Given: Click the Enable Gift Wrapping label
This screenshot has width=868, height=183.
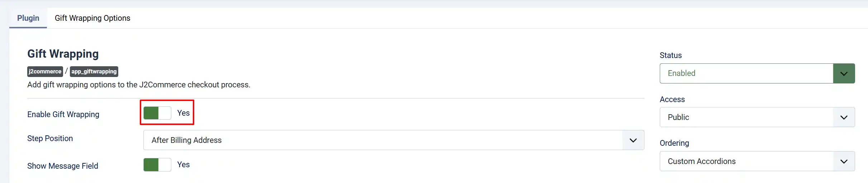Looking at the screenshot, I should pyautogui.click(x=63, y=114).
